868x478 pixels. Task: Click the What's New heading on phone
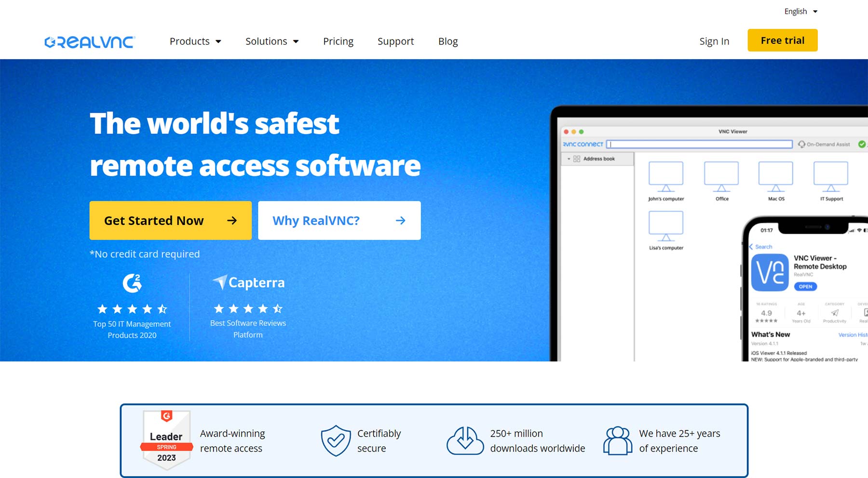click(x=770, y=334)
